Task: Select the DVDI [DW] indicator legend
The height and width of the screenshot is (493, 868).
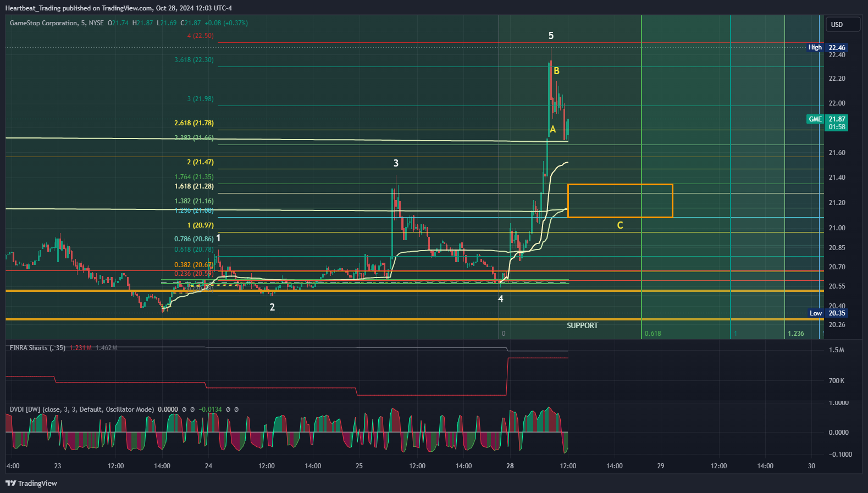Action: tap(82, 409)
